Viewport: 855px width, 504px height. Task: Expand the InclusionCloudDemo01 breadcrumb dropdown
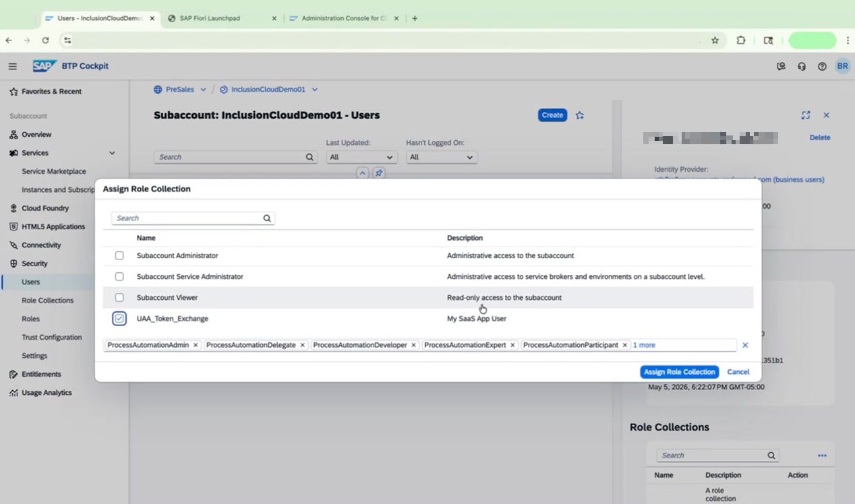click(x=314, y=90)
